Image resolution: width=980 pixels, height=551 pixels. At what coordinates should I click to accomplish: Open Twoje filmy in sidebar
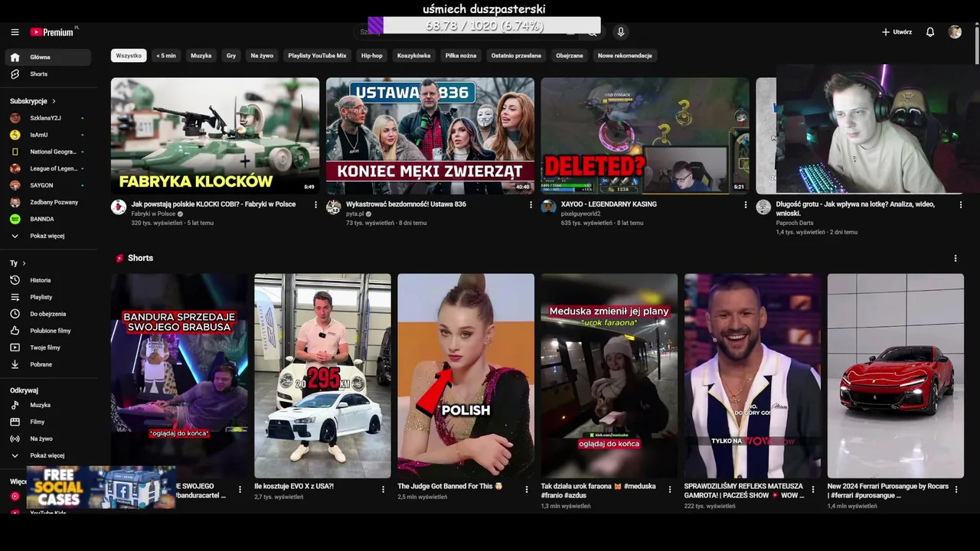pos(48,347)
